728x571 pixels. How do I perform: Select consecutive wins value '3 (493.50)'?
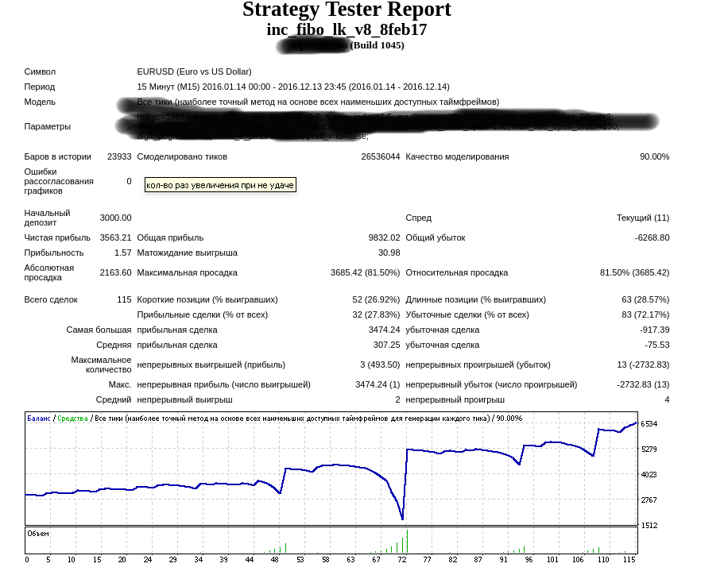[380, 365]
